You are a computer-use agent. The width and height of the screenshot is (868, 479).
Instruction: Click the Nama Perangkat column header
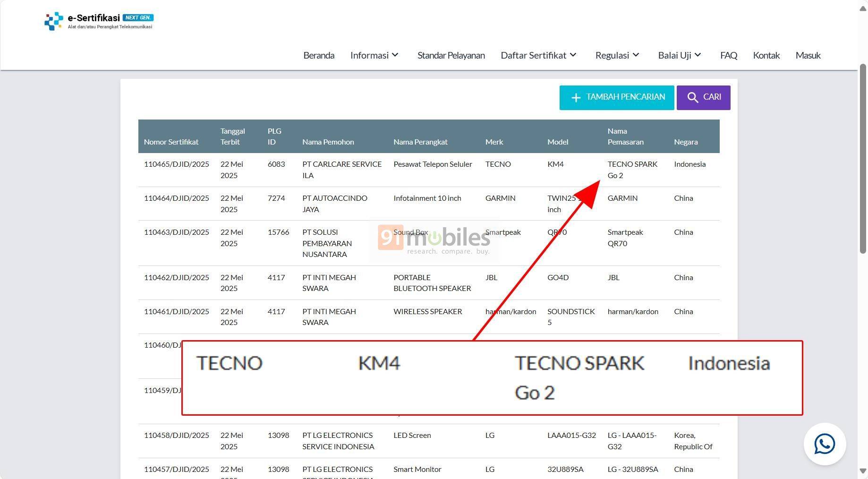coord(420,142)
